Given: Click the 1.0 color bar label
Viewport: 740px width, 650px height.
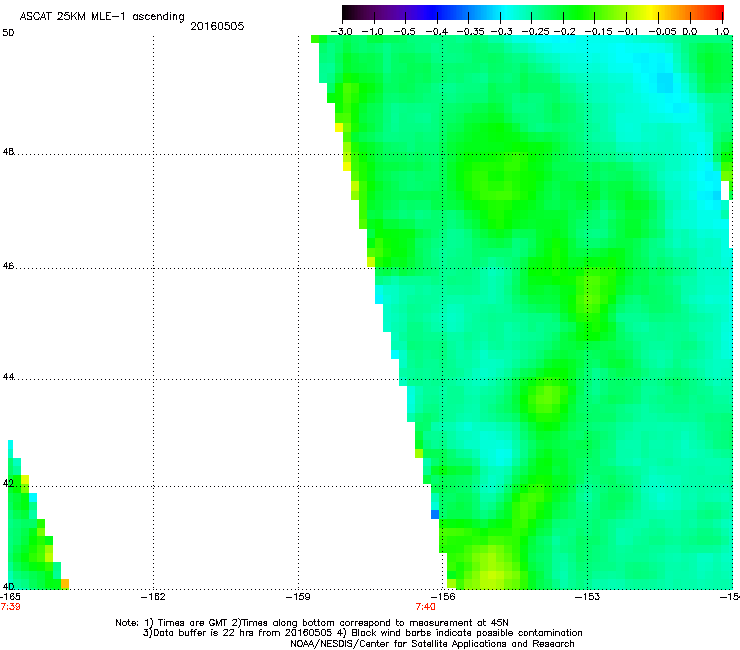Looking at the screenshot, I should click(x=722, y=32).
